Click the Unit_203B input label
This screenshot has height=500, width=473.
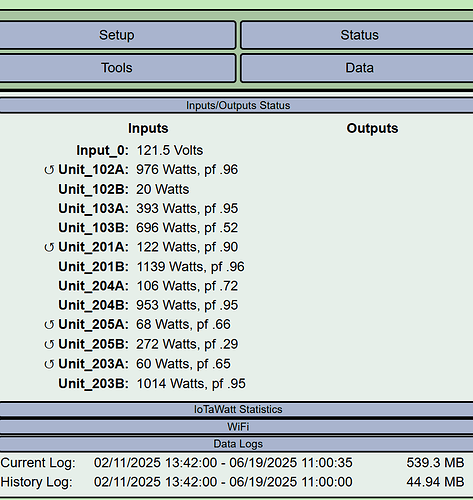click(93, 384)
